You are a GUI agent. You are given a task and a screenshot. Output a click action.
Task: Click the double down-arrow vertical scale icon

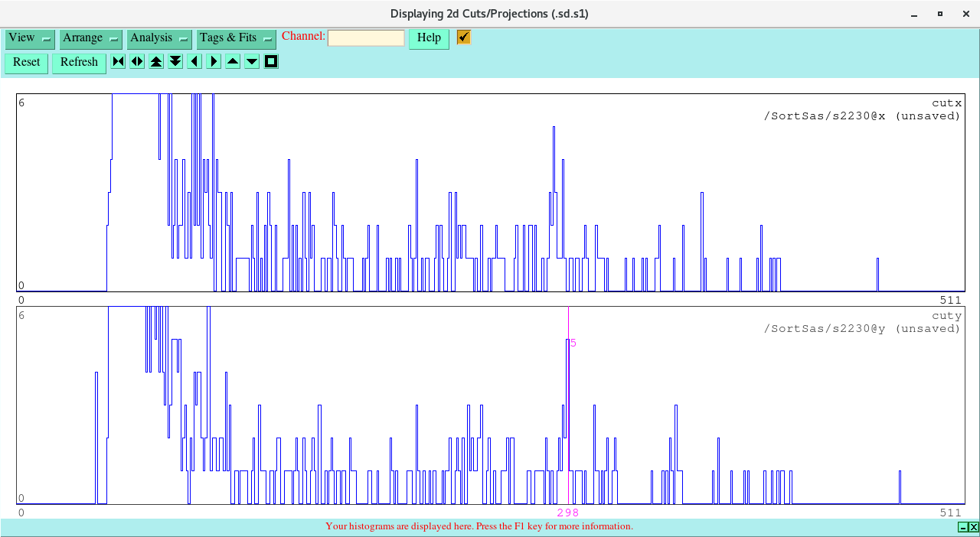click(175, 62)
